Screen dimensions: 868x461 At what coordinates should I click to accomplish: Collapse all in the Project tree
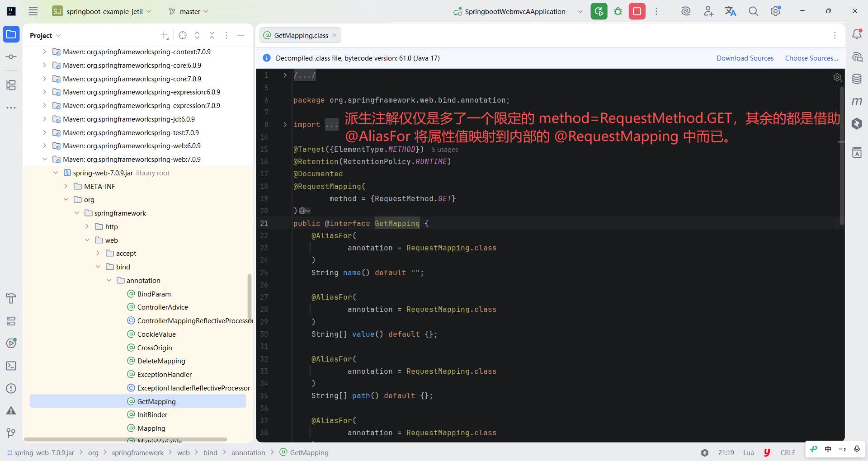click(x=212, y=35)
